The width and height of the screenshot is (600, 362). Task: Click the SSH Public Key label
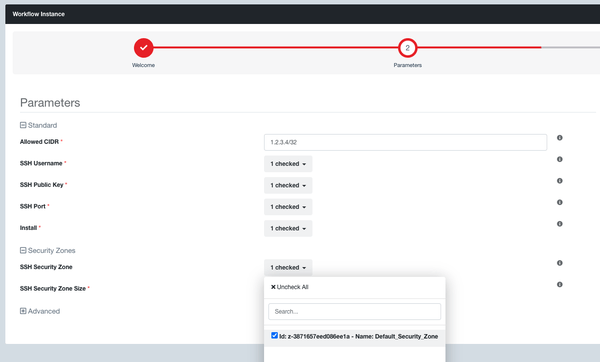point(42,185)
